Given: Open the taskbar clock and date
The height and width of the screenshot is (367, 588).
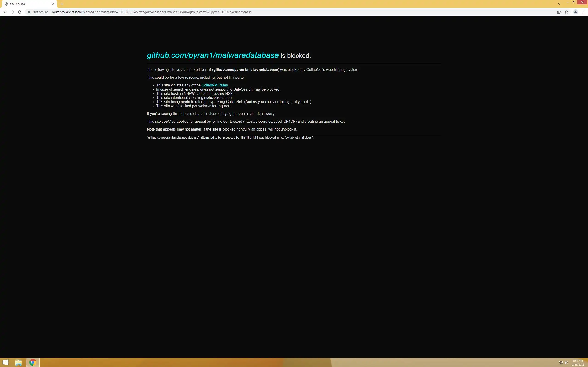Looking at the screenshot, I should point(578,362).
